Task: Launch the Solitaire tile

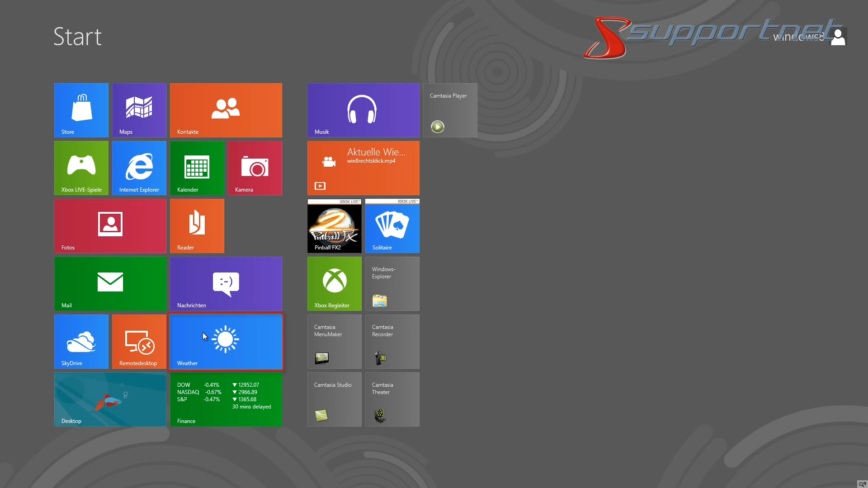Action: click(x=392, y=226)
